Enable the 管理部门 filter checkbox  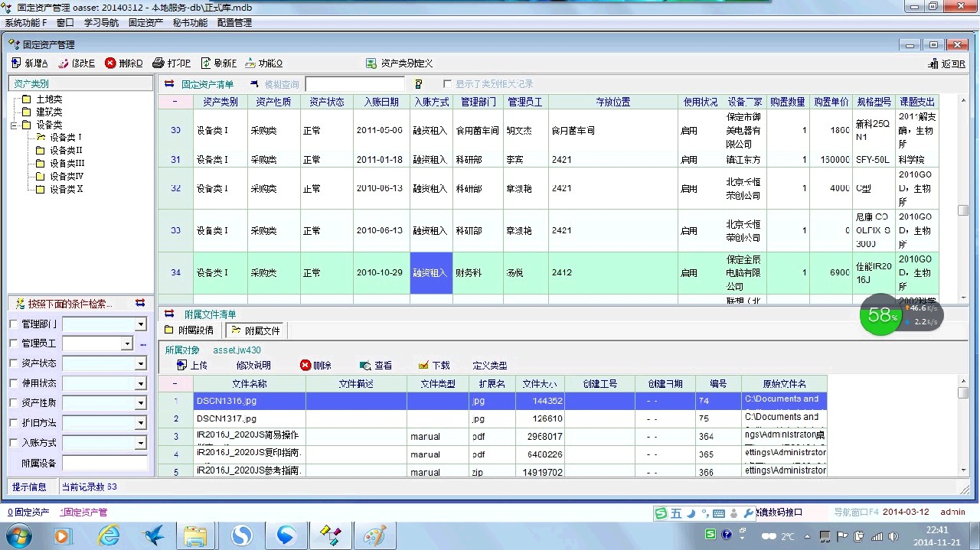(x=14, y=324)
